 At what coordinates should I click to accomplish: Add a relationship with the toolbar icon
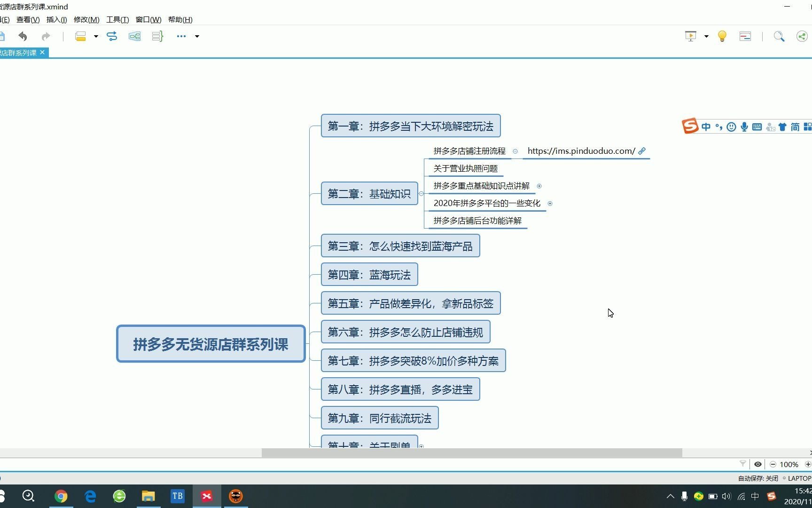tap(112, 36)
